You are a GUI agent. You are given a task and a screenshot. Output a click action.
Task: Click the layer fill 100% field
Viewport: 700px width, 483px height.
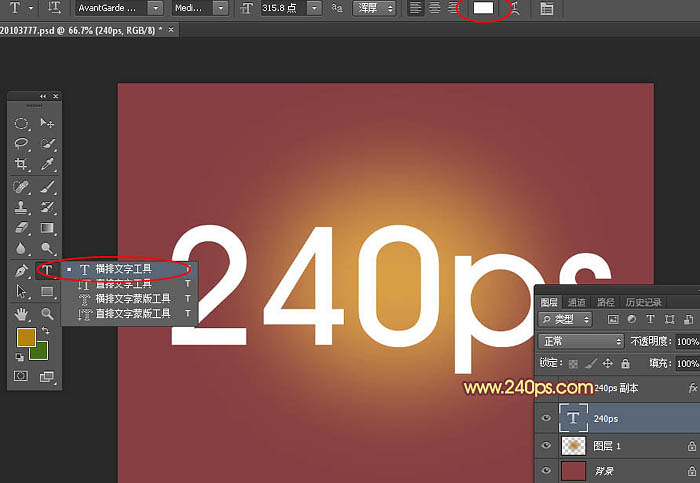coord(688,363)
